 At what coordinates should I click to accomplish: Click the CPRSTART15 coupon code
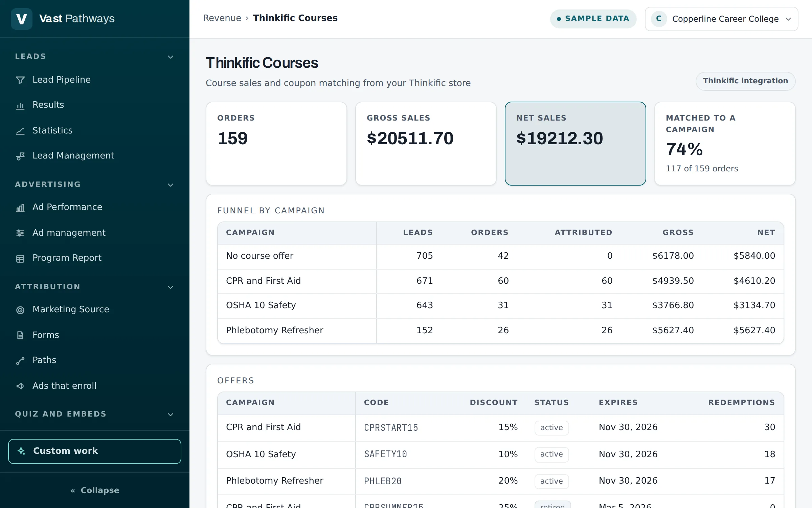391,427
